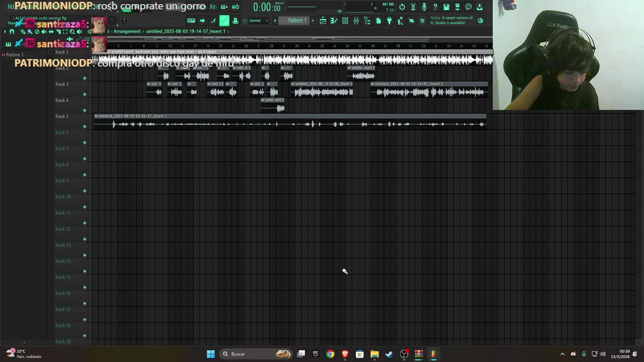This screenshot has height=362, width=644.
Task: Open the clock showing 00:39
Action: click(620, 354)
